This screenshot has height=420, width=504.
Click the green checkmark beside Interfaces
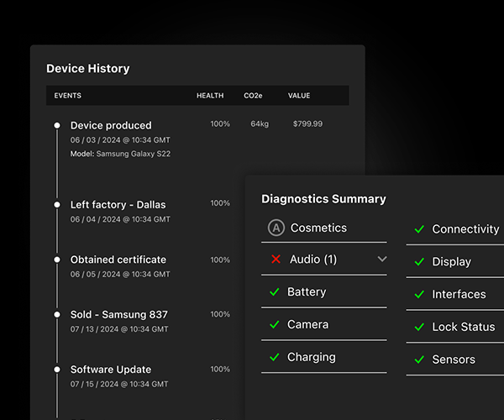pos(419,295)
